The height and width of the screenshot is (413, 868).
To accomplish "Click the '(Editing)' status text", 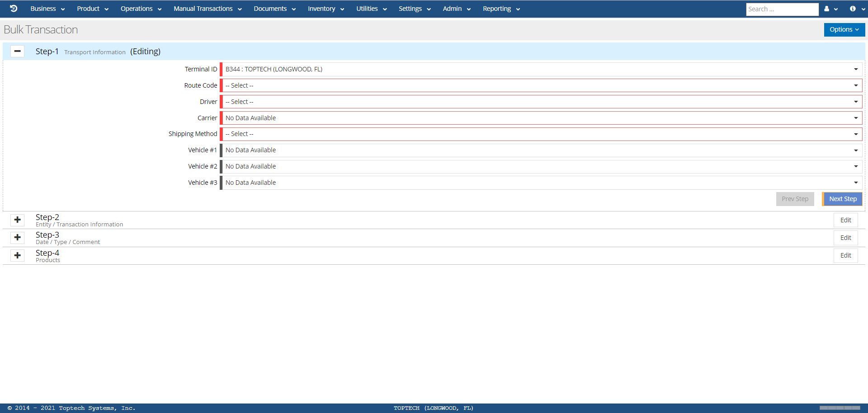I will coord(145,52).
